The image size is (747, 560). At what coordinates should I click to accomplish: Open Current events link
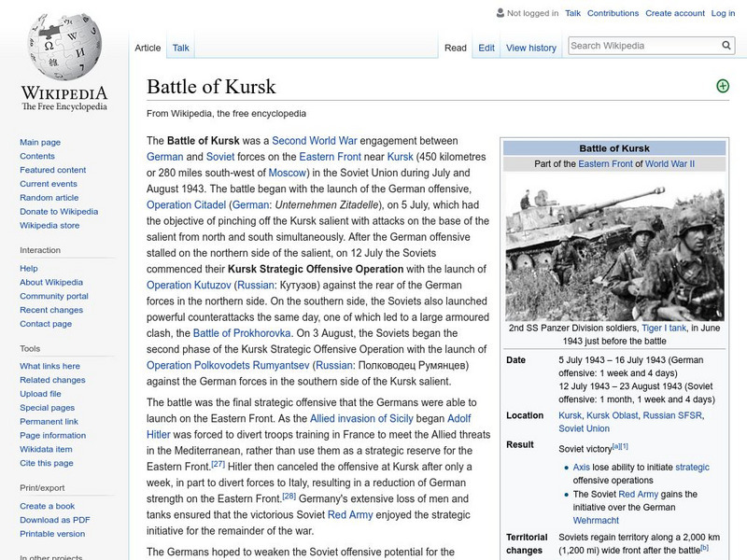point(49,183)
